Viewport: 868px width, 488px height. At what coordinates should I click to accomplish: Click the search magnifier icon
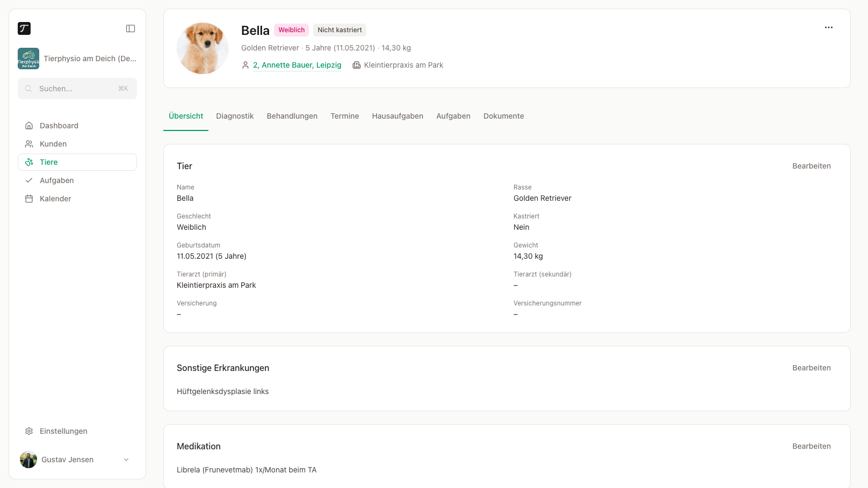(x=28, y=89)
